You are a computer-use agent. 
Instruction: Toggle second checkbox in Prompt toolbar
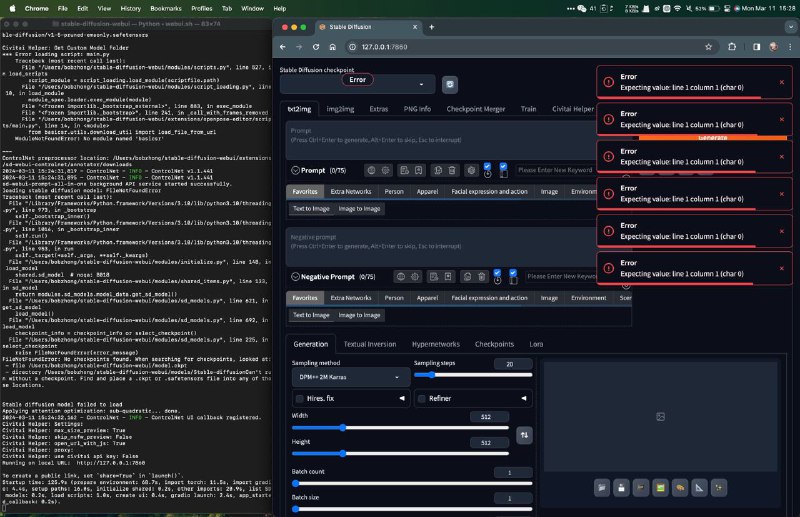click(504, 166)
